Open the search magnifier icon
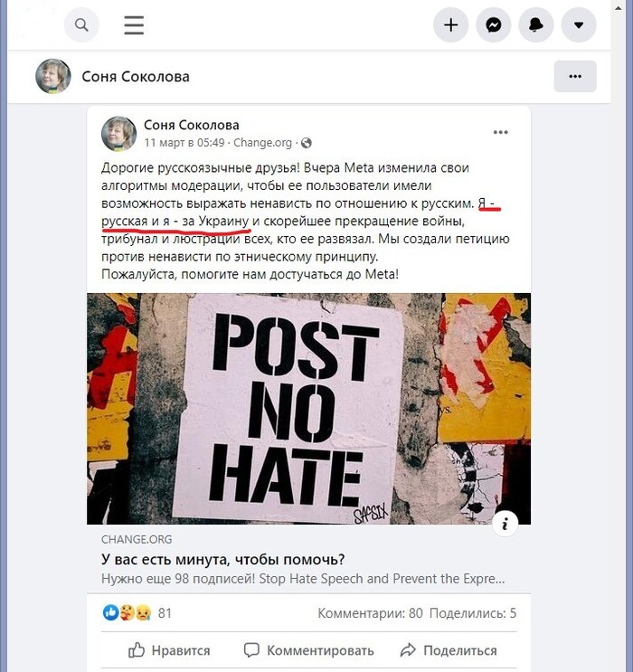Screen dimensions: 633x672 point(81,24)
